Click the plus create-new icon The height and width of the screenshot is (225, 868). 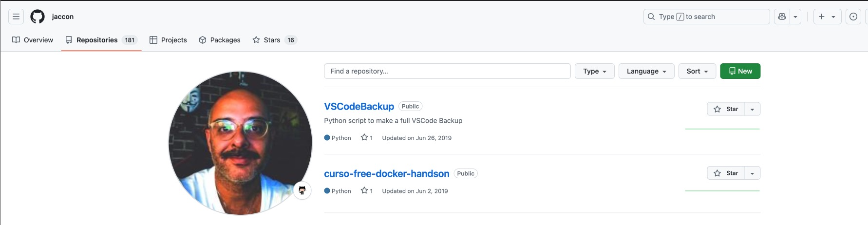[x=822, y=17]
